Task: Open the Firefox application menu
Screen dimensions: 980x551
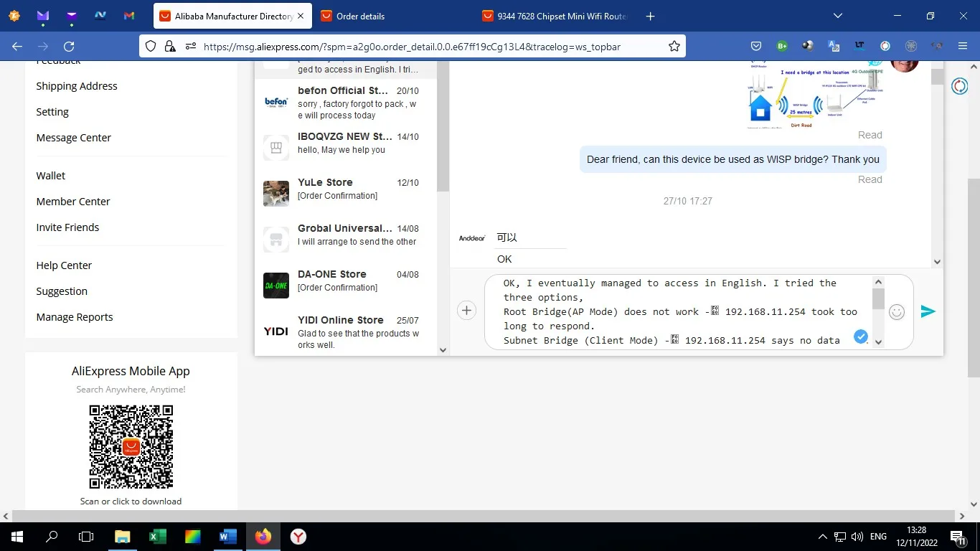Action: pyautogui.click(x=963, y=46)
